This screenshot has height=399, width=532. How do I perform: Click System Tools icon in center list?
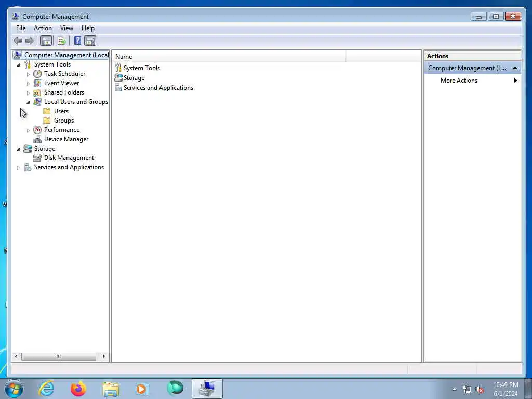[118, 68]
